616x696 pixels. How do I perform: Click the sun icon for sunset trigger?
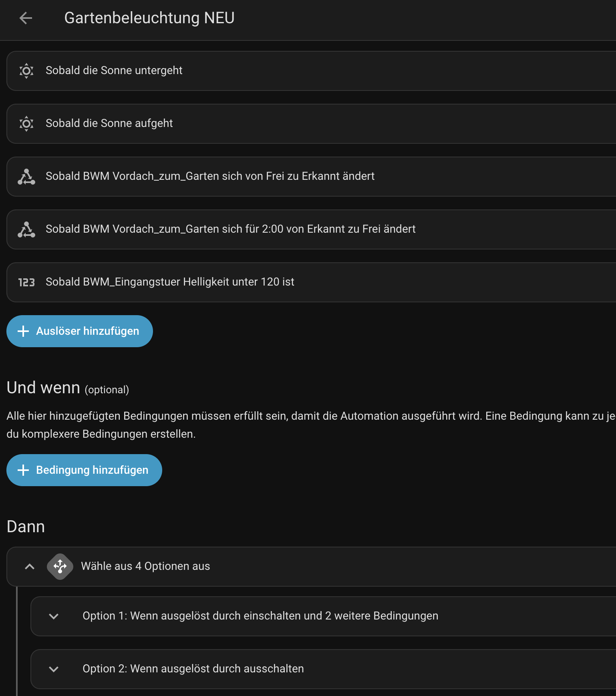point(26,71)
